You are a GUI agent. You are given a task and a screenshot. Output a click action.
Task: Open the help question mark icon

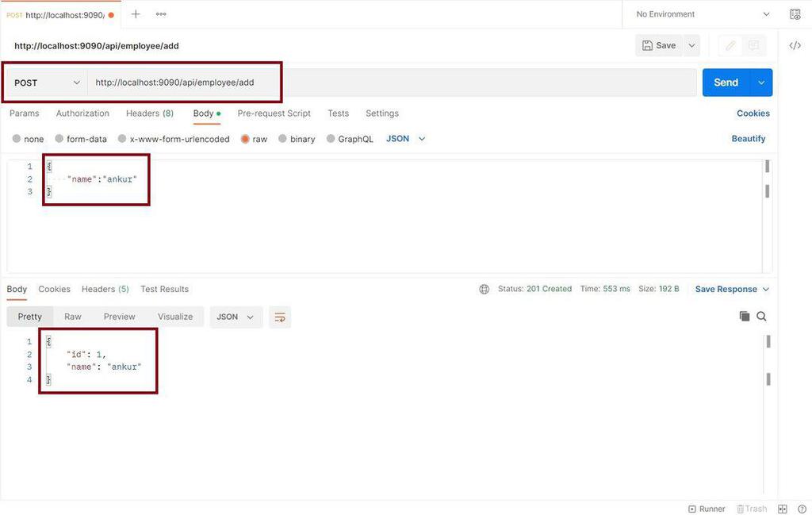tap(802, 509)
